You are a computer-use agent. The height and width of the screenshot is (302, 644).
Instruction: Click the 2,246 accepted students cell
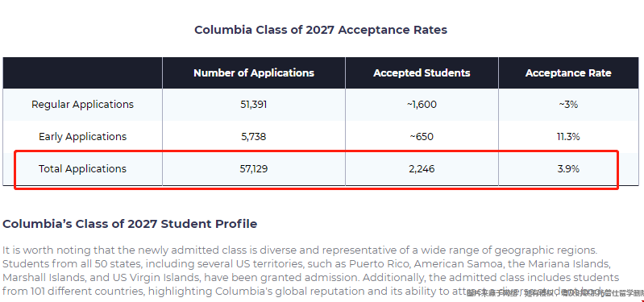click(x=422, y=168)
